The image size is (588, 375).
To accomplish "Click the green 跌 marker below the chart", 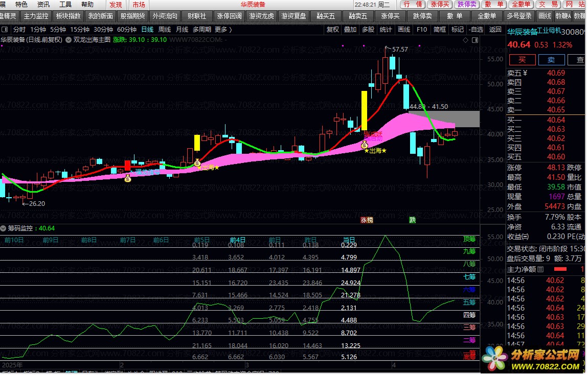I will (412, 220).
